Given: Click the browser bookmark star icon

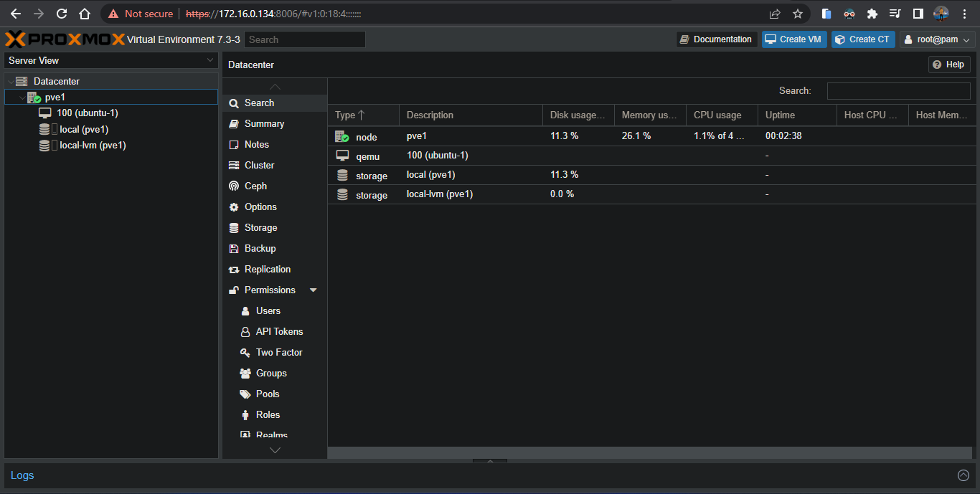Looking at the screenshot, I should click(798, 14).
